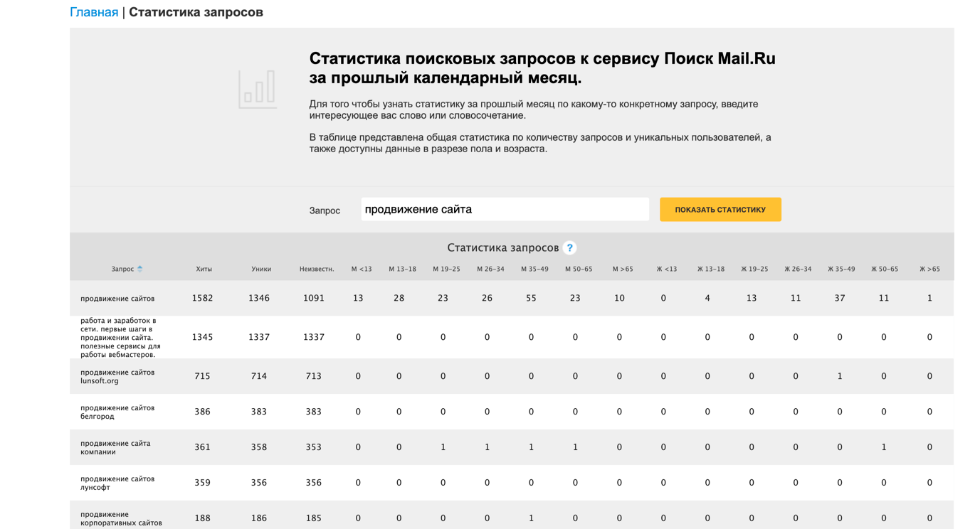Viewport: 980px width, 529px height.
Task: Click the Ж 26-34 column header
Action: 798,269
